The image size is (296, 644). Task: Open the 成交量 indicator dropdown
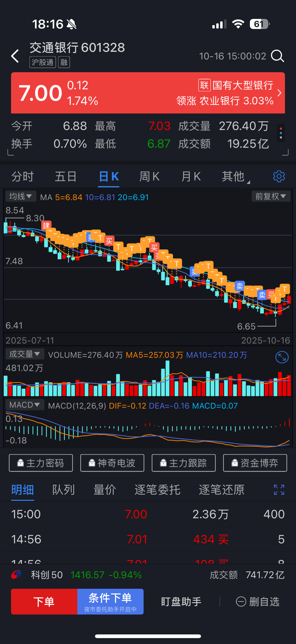pos(25,354)
